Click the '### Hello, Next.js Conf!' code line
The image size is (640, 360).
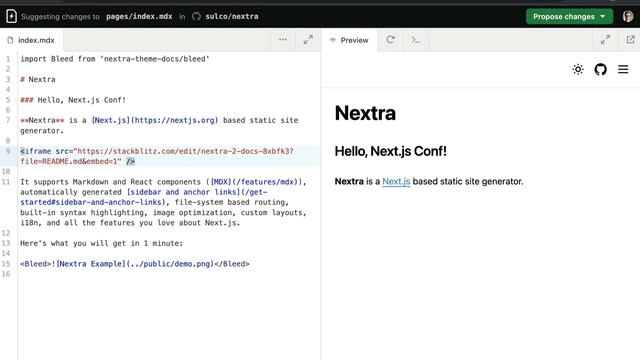[x=73, y=100]
